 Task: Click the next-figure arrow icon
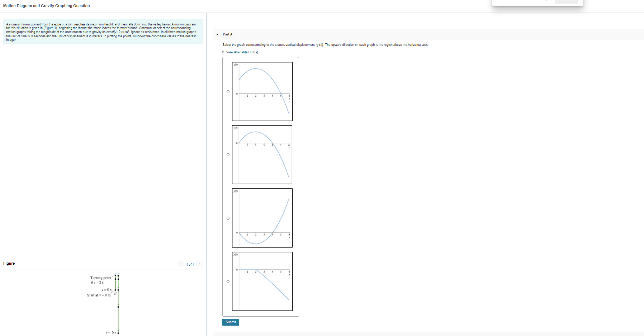tap(200, 264)
